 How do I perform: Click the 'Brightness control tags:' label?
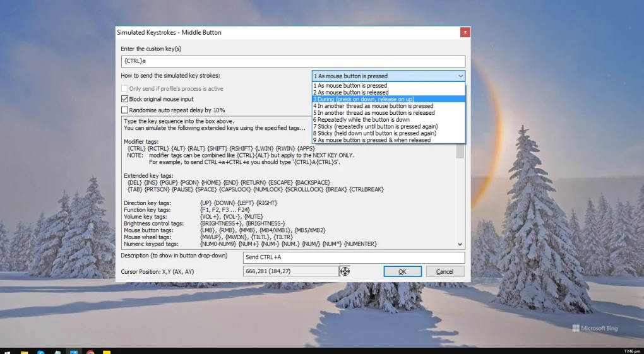[153, 223]
